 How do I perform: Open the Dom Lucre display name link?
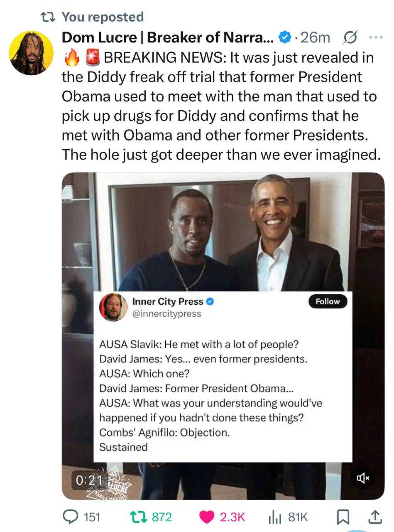tap(168, 38)
